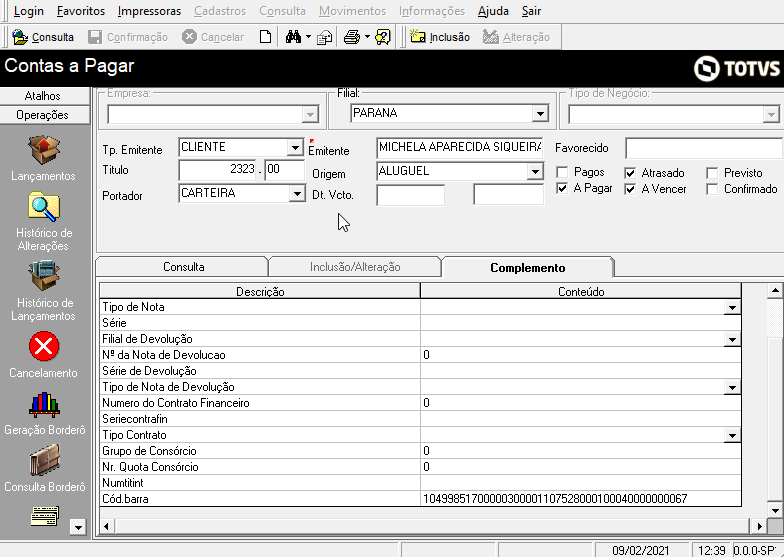Screen dimensions: 784x557
Task: Click the horizontal scrollbar right arrow of grid
Action: 759,526
